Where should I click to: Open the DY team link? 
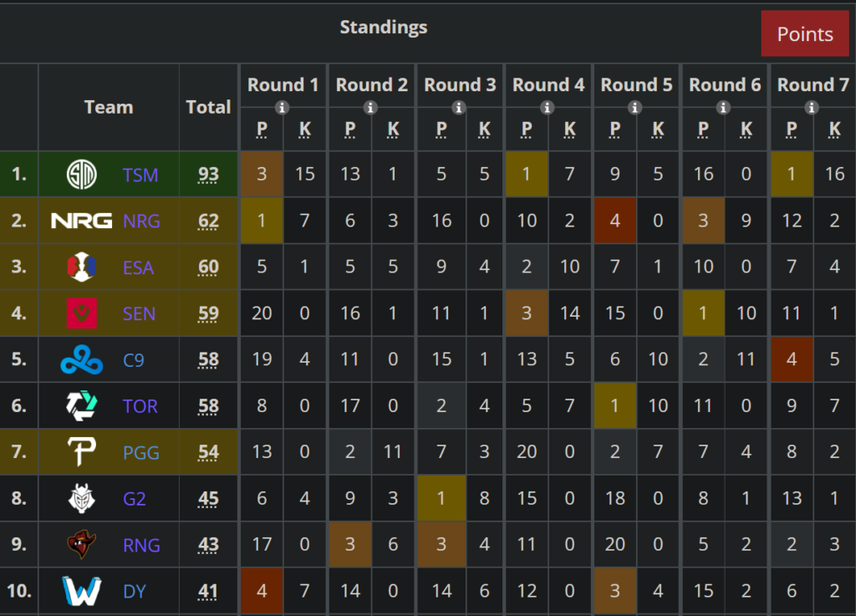(135, 592)
